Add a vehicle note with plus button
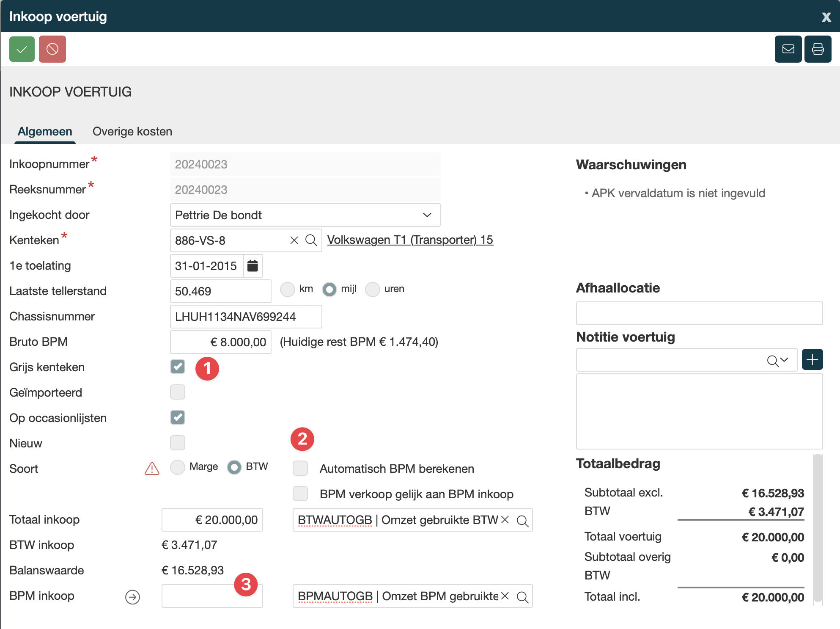The height and width of the screenshot is (629, 840). 812,360
